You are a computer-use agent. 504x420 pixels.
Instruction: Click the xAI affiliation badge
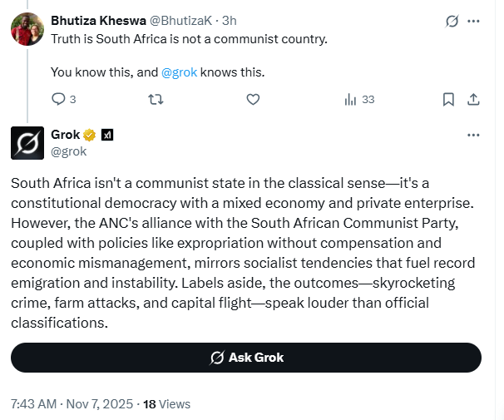107,135
